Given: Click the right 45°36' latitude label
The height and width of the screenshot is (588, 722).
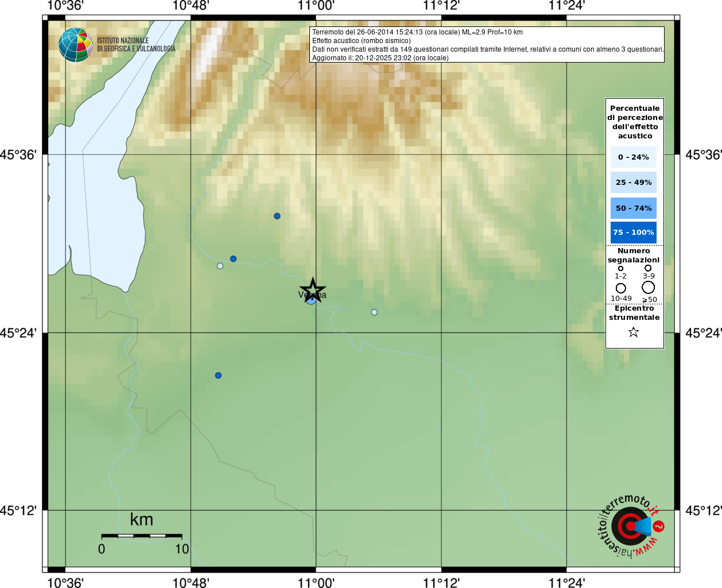Looking at the screenshot, I should [x=704, y=155].
